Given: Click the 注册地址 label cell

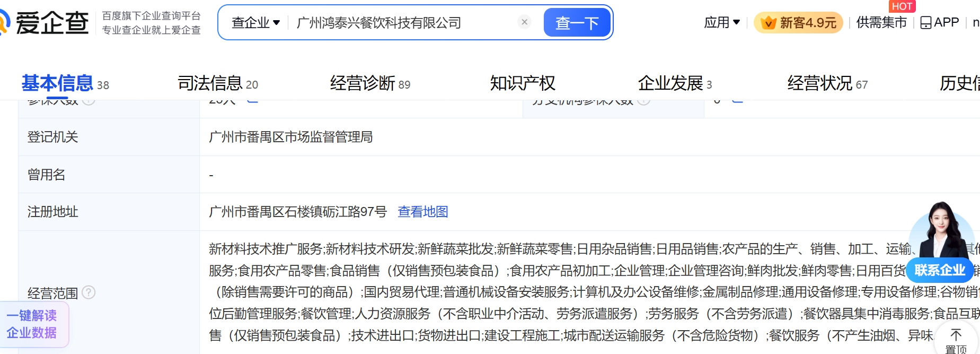Looking at the screenshot, I should [x=109, y=212].
